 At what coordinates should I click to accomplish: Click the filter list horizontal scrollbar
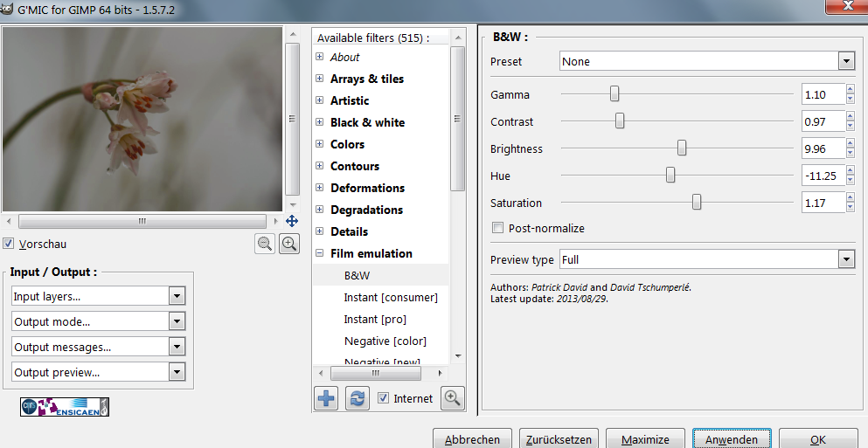[x=375, y=373]
